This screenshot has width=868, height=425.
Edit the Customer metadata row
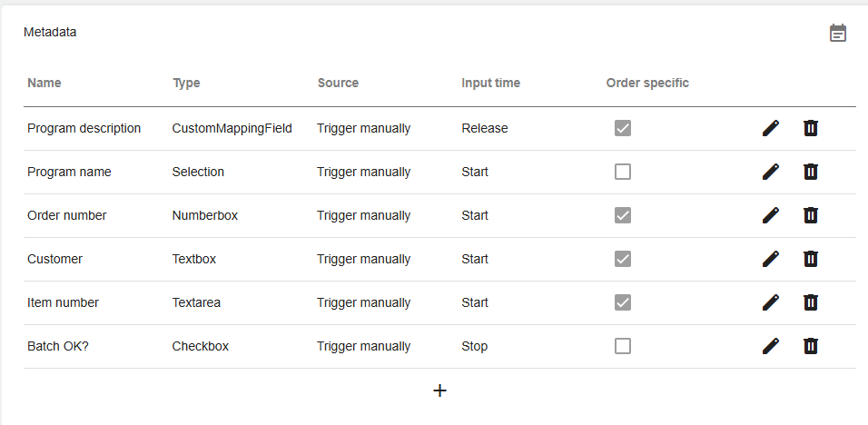[x=771, y=259]
